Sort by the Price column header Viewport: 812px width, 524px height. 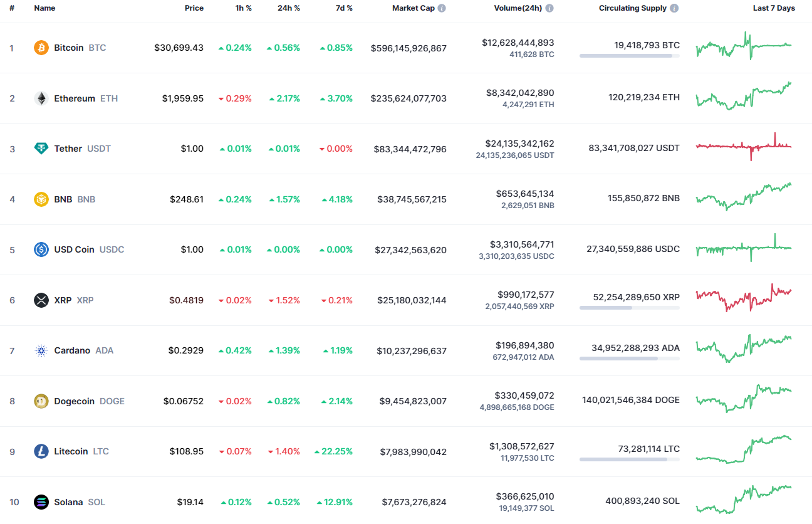pyautogui.click(x=194, y=8)
